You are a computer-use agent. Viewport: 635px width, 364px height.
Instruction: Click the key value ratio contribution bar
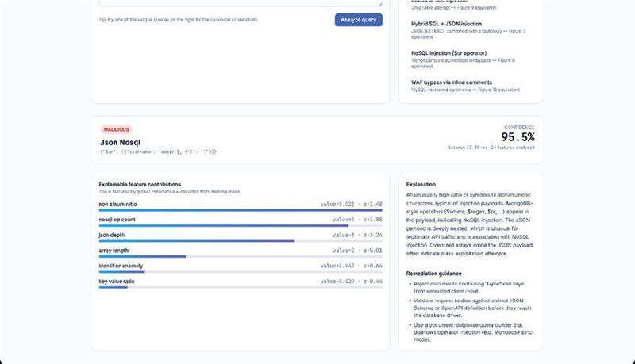[241, 287]
